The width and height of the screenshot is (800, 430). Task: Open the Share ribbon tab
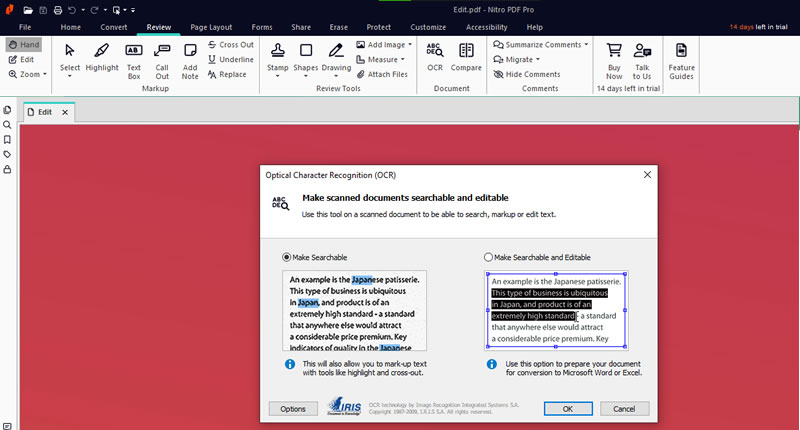point(301,27)
